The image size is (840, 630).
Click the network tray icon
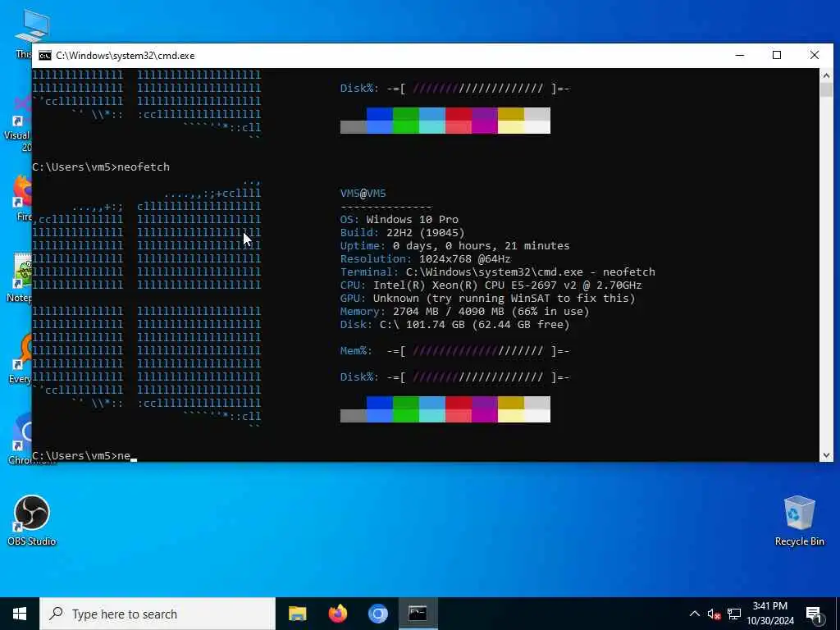click(734, 614)
